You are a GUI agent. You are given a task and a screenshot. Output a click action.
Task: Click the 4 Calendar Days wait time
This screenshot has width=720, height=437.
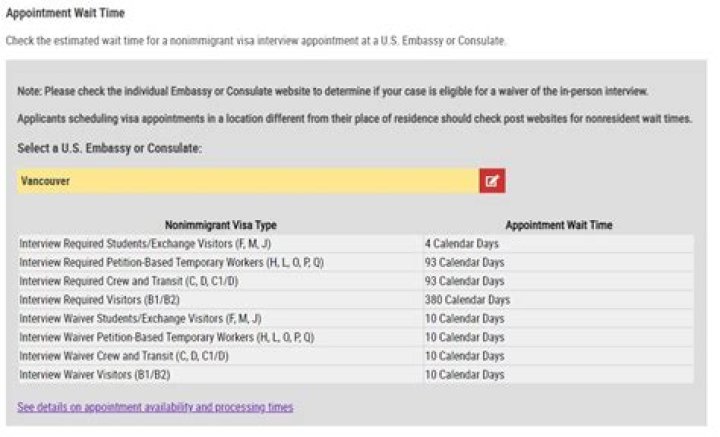(461, 244)
